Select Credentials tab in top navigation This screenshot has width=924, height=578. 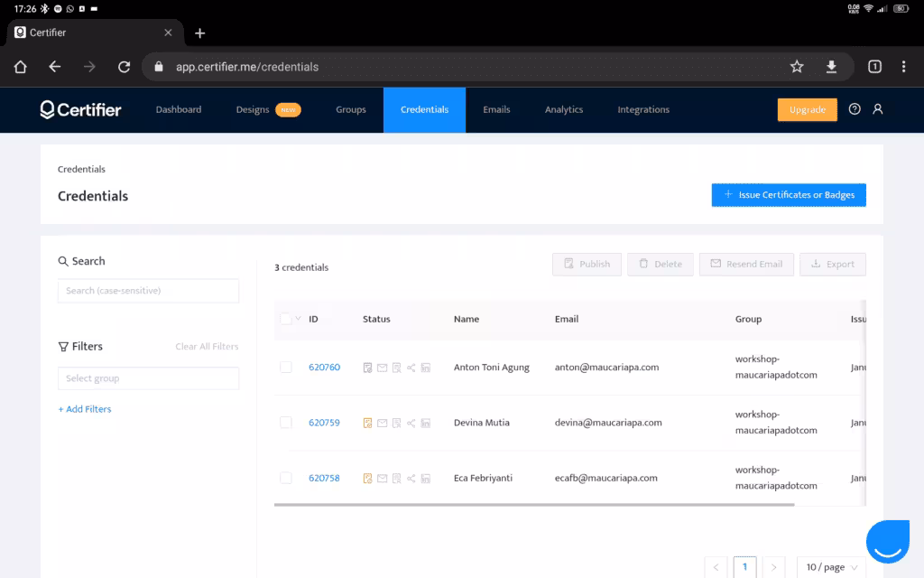click(424, 109)
